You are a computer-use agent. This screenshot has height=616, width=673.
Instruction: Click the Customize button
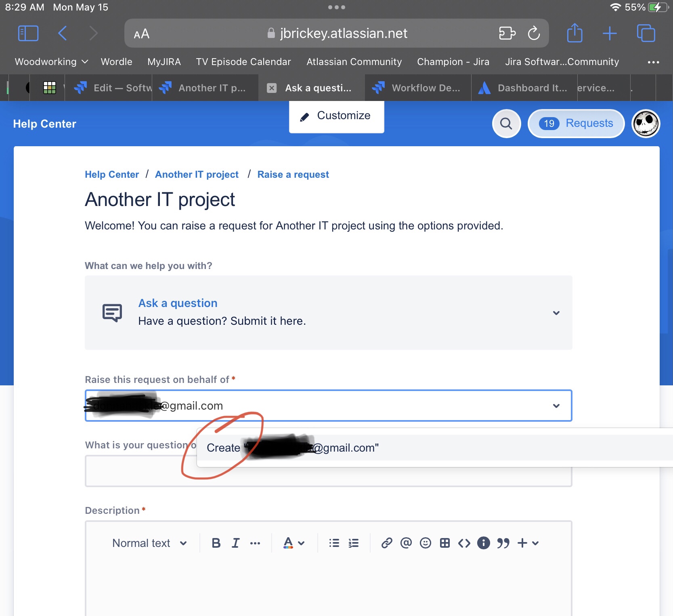tap(336, 116)
